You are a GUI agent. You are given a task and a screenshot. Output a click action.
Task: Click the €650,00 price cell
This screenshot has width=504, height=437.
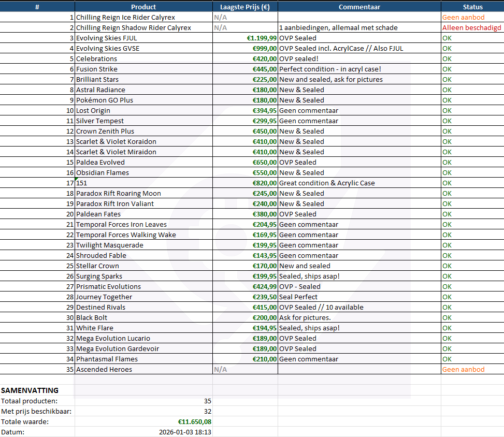coord(245,162)
